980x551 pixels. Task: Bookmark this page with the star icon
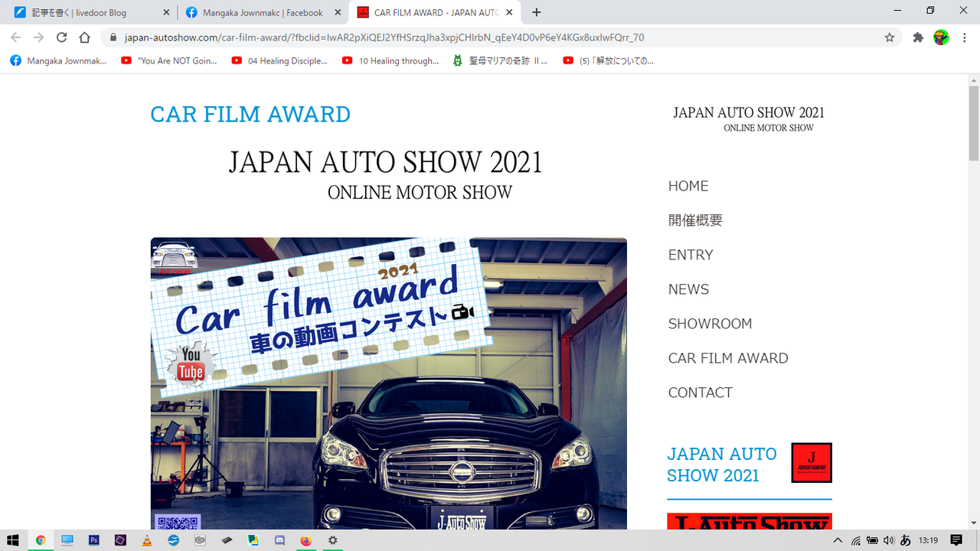click(x=890, y=37)
